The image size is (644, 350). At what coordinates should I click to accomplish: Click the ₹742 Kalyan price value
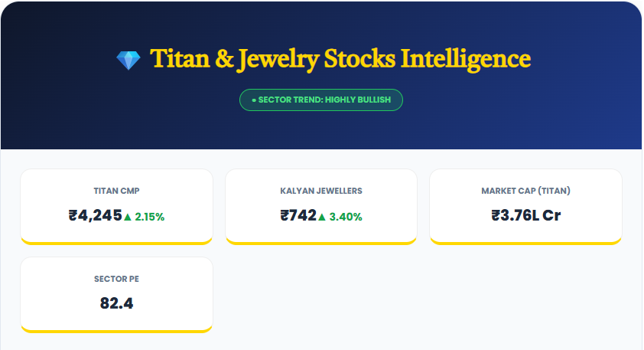pos(298,215)
